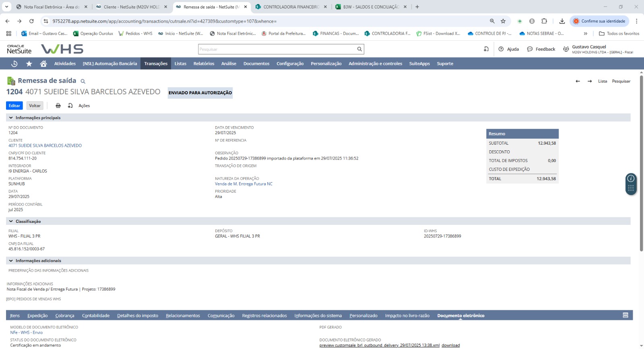Go to previous record arrow

point(578,81)
